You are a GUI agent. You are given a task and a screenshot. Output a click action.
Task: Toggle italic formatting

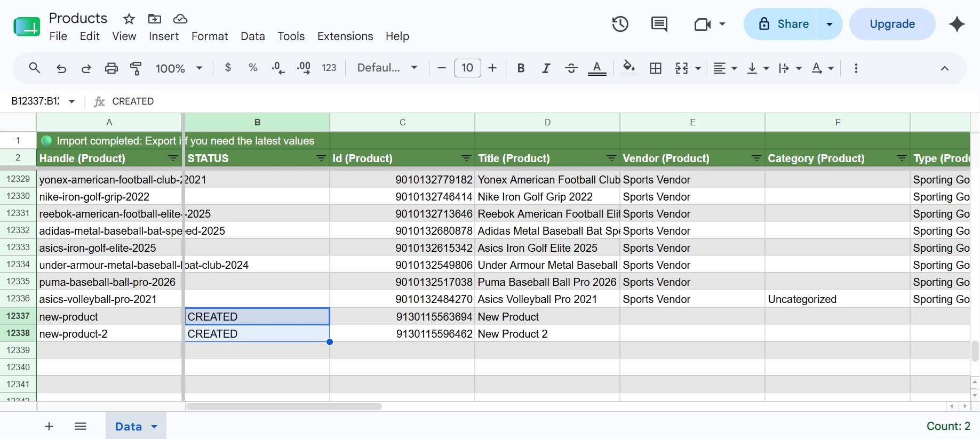pyautogui.click(x=546, y=68)
